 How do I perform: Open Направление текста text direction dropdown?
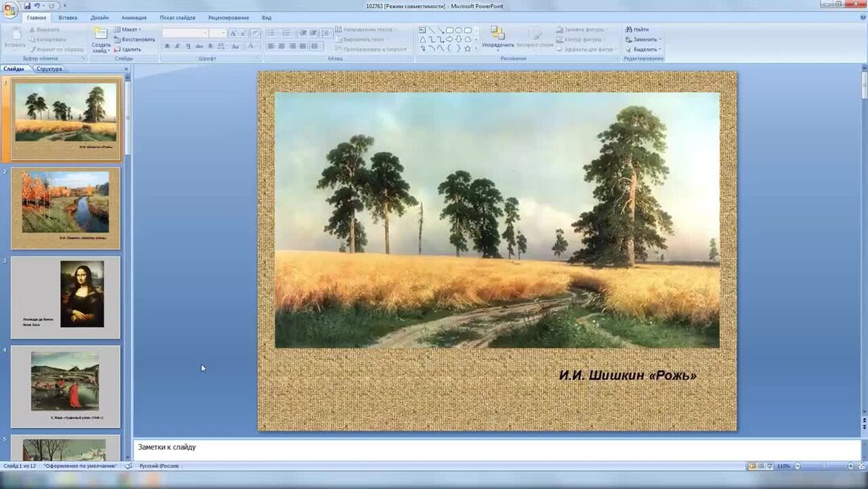(x=366, y=29)
